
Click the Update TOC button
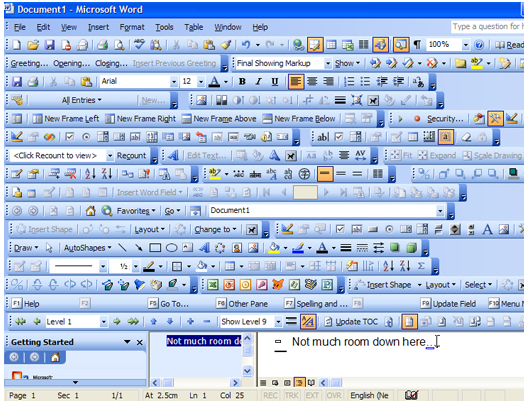[x=352, y=322]
